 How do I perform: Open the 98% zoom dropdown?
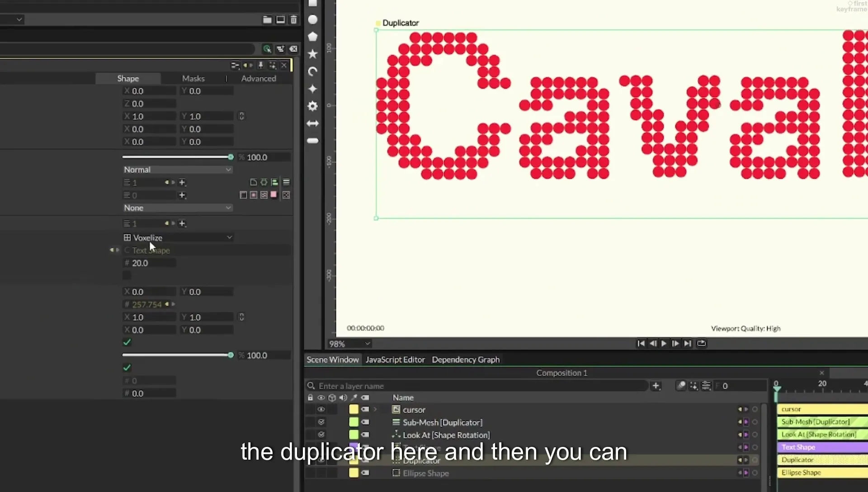coord(349,344)
